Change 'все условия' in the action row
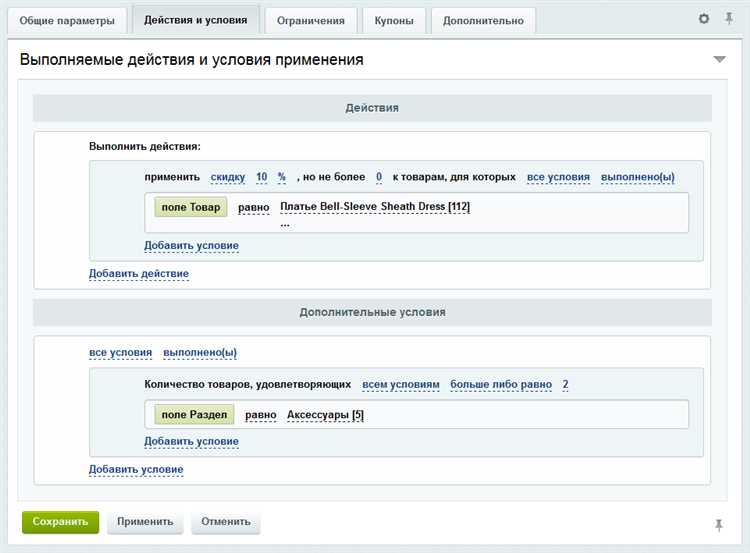The height and width of the screenshot is (553, 750). pyautogui.click(x=558, y=177)
